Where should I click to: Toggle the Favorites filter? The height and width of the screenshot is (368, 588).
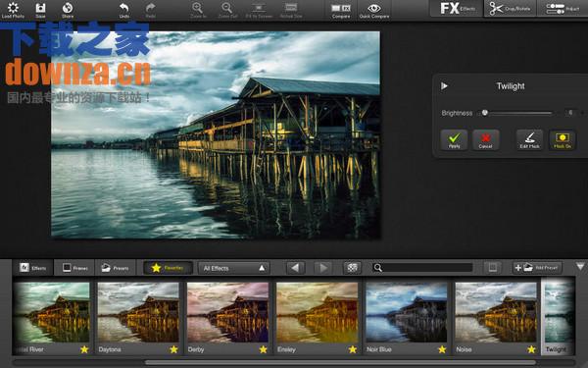point(168,268)
